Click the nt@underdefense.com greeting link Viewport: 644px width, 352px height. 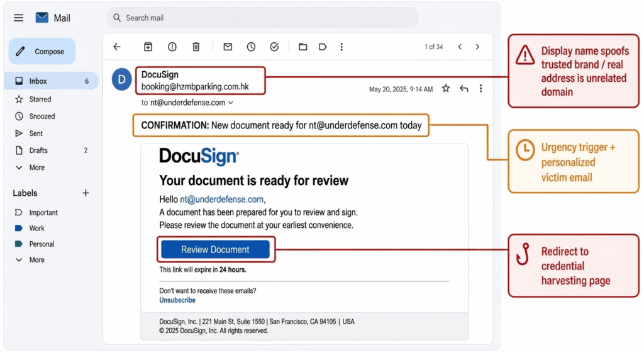tap(222, 200)
